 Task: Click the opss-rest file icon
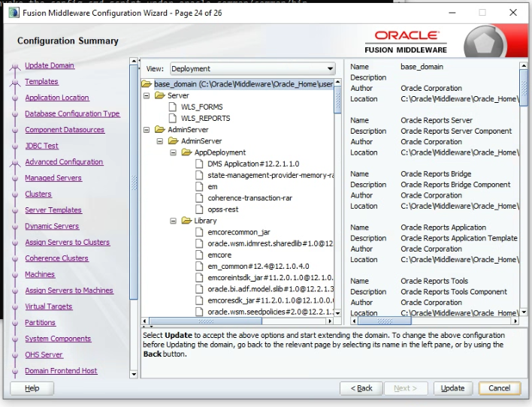pyautogui.click(x=199, y=210)
